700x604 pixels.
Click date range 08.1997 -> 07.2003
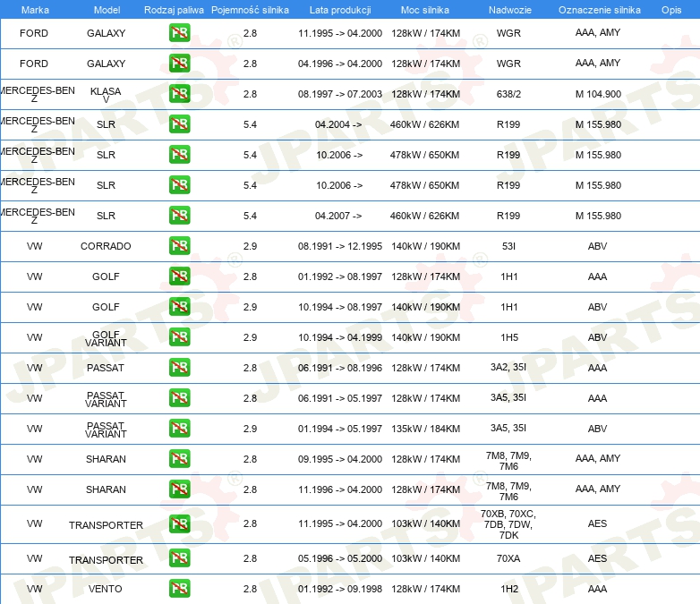pos(340,94)
